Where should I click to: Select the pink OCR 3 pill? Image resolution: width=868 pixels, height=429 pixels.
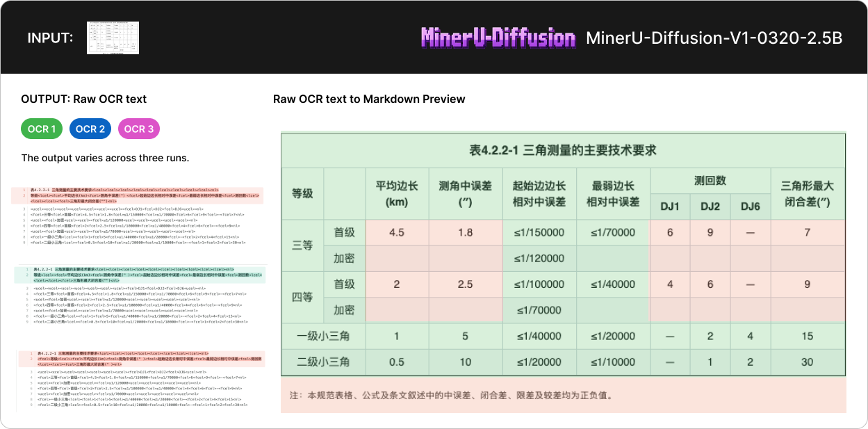139,129
